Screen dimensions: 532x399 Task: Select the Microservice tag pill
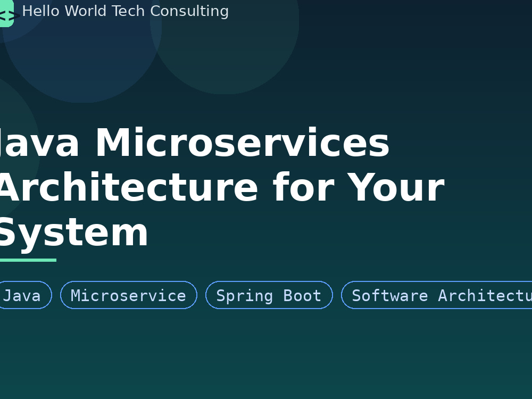[x=129, y=295]
